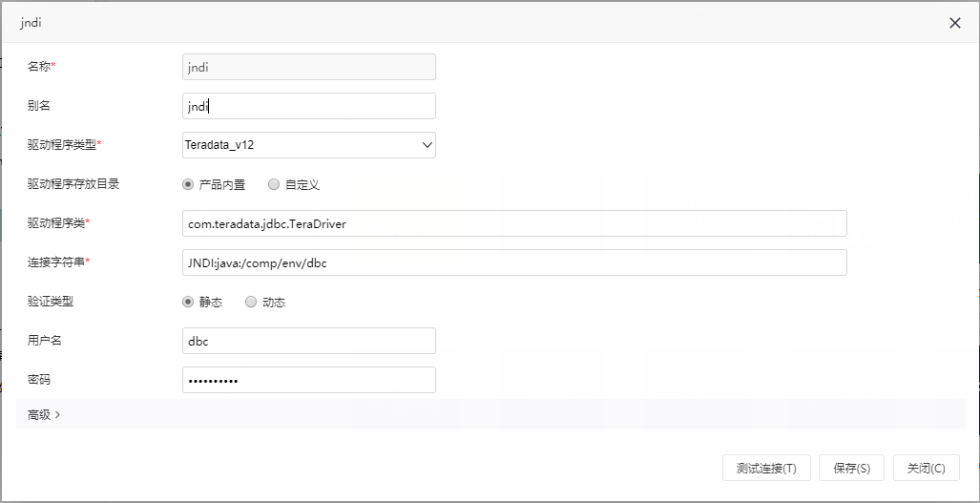Click the 名称 name field containing jndi
This screenshot has height=503, width=980.
tap(309, 67)
